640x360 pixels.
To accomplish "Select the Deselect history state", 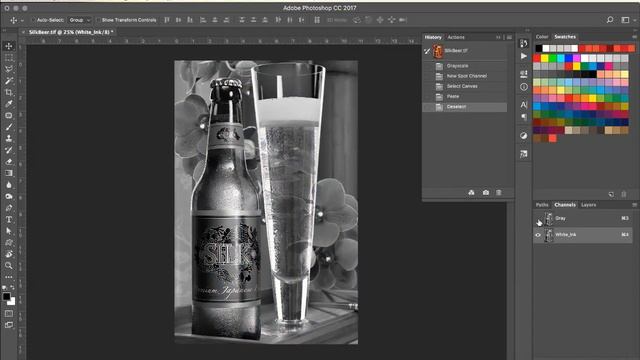I will pos(464,107).
